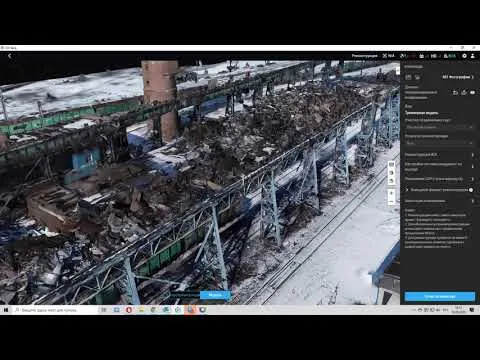Viewport: 480px width, 360px height.
Task: Click the Windows taskbar search box
Action: (55, 310)
